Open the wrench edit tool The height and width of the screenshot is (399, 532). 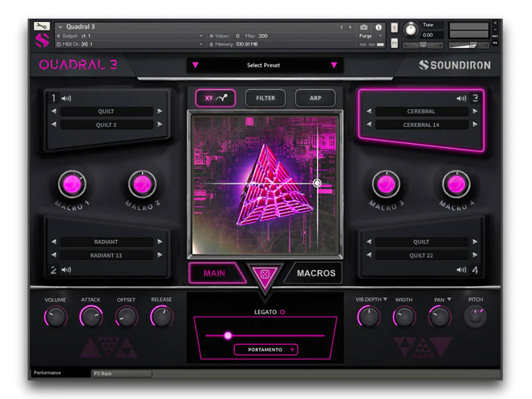(42, 26)
